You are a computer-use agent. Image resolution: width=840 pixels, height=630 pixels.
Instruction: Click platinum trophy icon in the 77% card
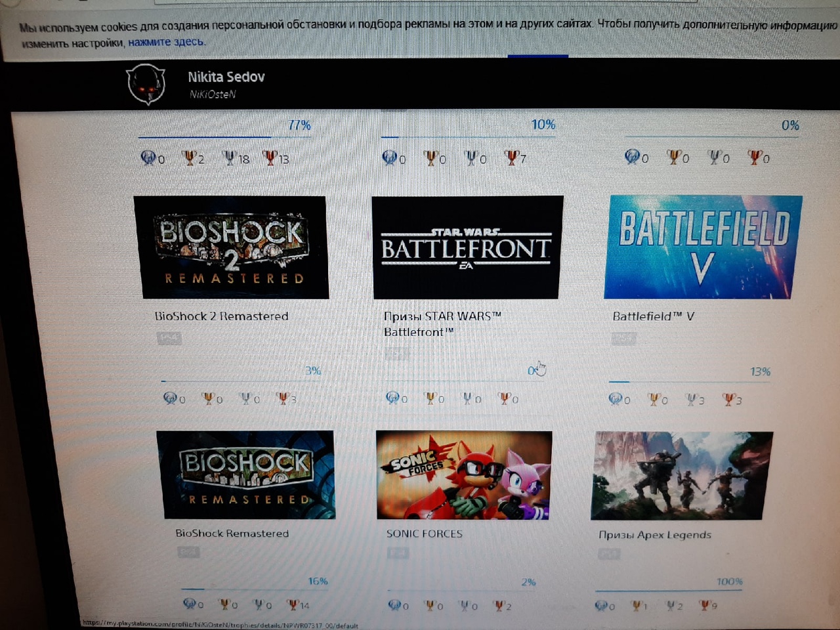click(x=148, y=157)
